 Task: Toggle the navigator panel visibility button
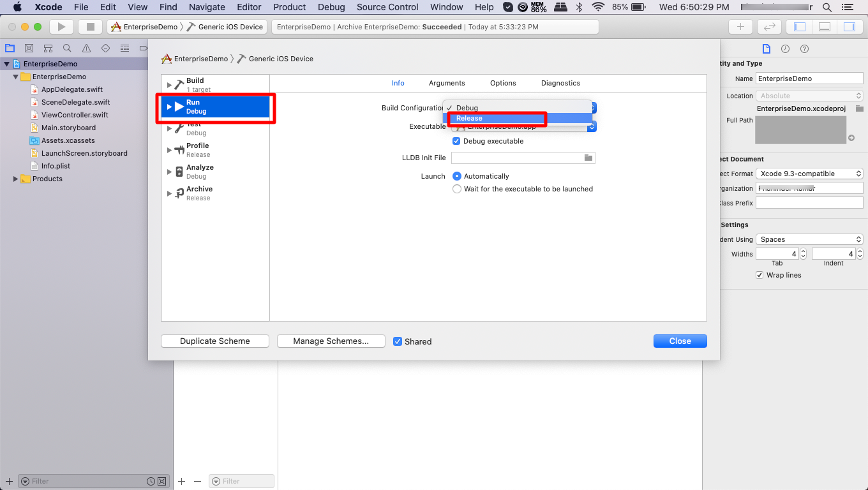800,27
